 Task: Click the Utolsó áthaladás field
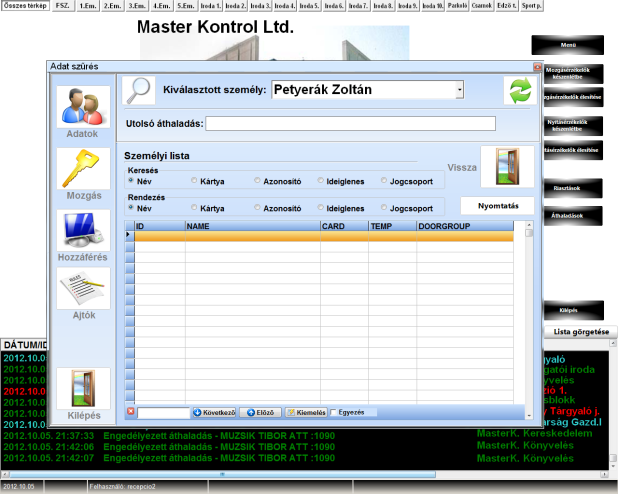pos(350,123)
